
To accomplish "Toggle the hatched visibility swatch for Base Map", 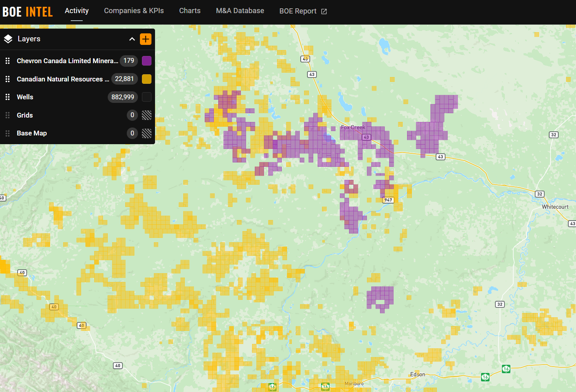I will 147,133.
